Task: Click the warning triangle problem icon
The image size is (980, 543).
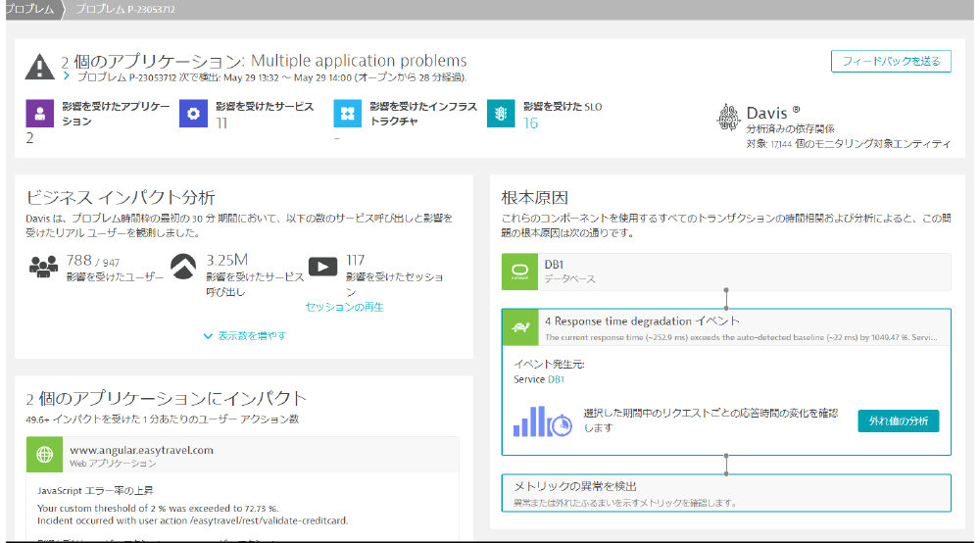Action: click(x=39, y=67)
